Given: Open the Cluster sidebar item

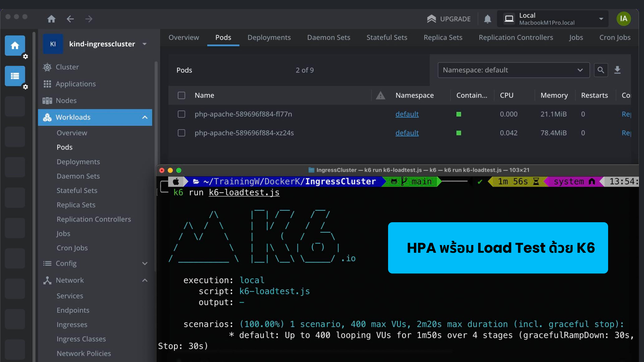Looking at the screenshot, I should point(67,67).
